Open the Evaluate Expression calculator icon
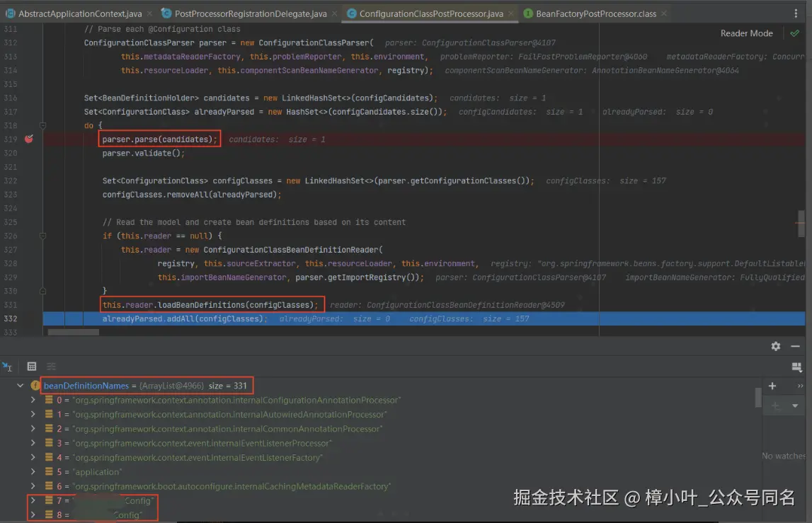The height and width of the screenshot is (523, 812). pos(32,367)
